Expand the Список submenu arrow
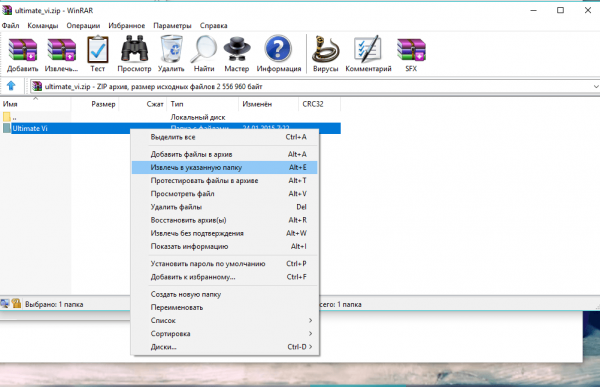 (x=310, y=320)
